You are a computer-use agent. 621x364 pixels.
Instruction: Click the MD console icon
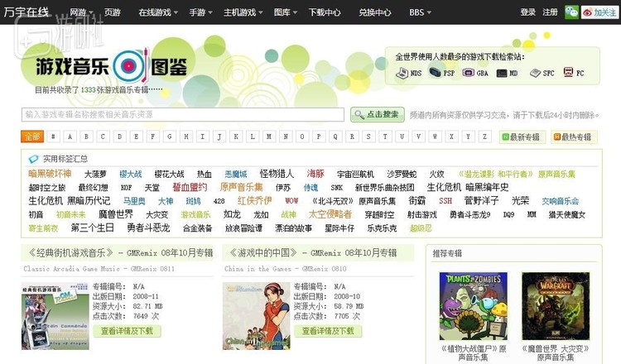(502, 73)
